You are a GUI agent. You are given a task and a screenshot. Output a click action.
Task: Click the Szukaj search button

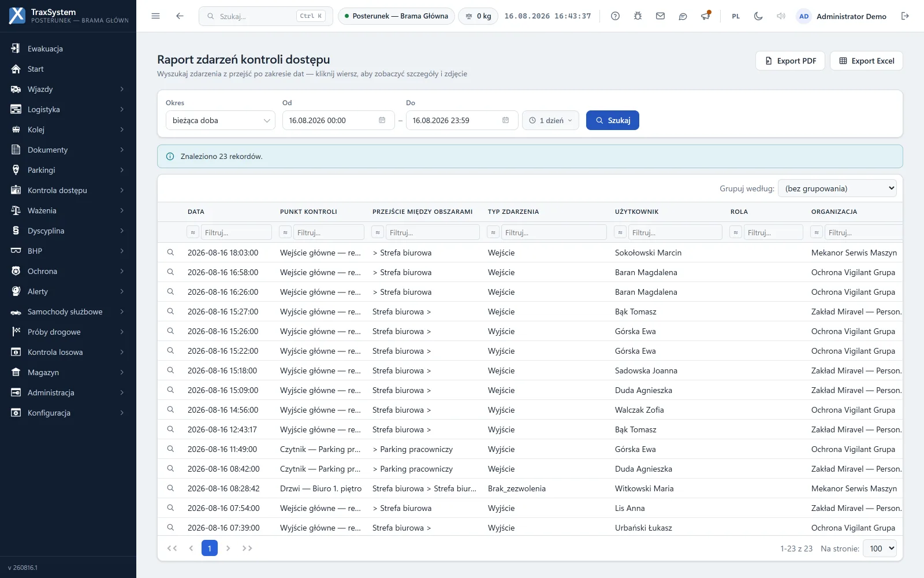(x=612, y=120)
